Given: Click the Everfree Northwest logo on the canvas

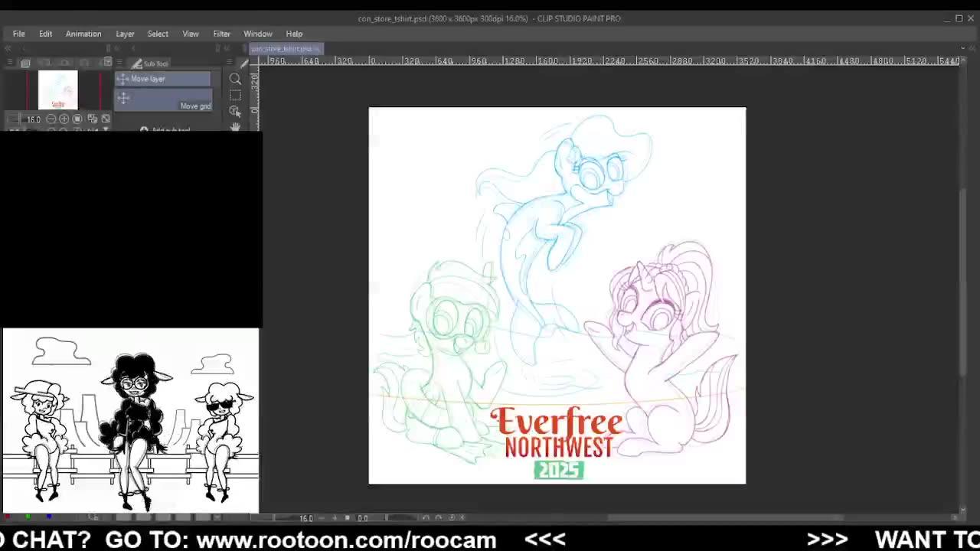Looking at the screenshot, I should (x=558, y=442).
